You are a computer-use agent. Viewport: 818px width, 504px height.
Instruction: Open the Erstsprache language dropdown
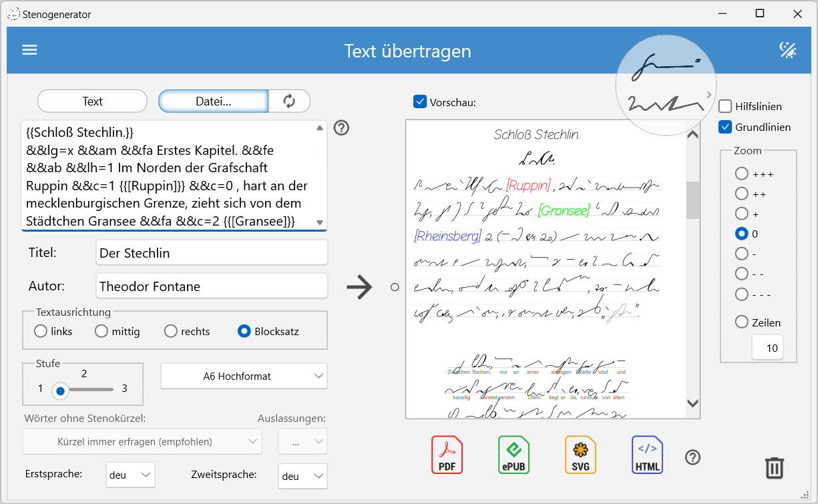[130, 476]
